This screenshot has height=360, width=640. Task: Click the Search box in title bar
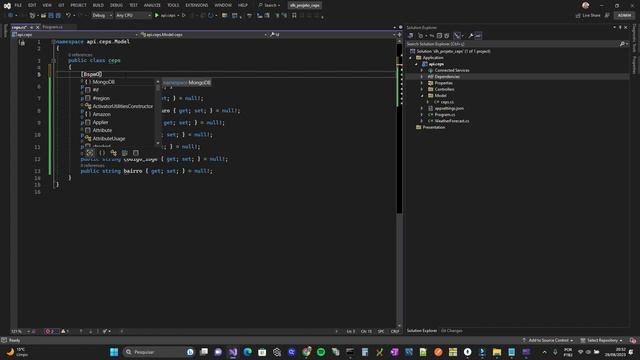point(269,5)
